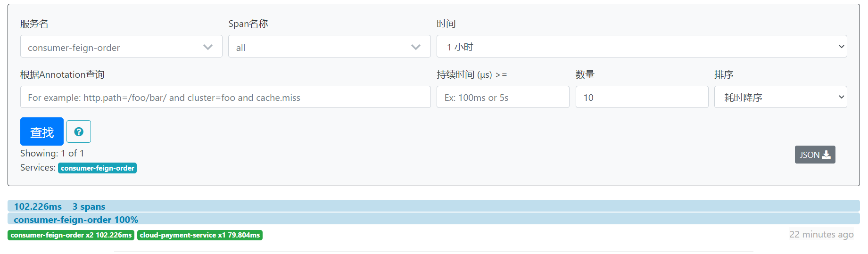Viewport: 868px width, 254px height.
Task: Expand the Span name dropdown chevron
Action: coord(416,47)
